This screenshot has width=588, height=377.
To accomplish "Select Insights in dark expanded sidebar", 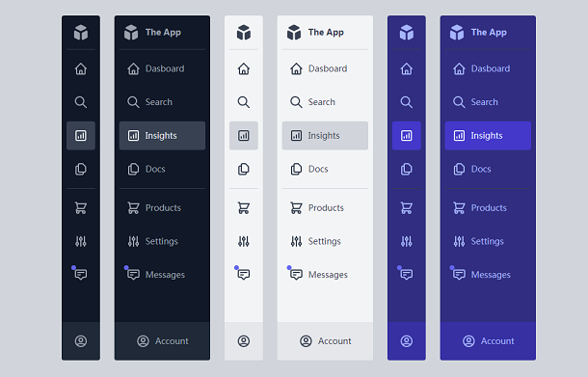I will pos(162,135).
